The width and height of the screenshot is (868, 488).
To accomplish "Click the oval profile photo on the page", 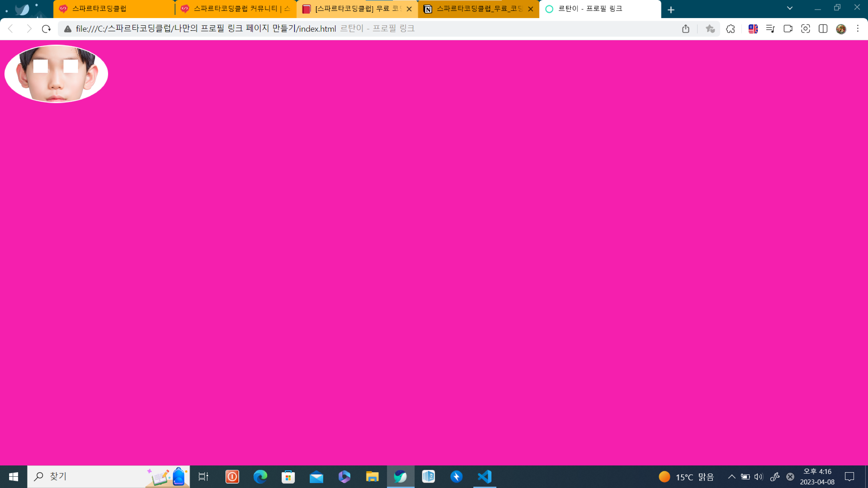I will [56, 74].
